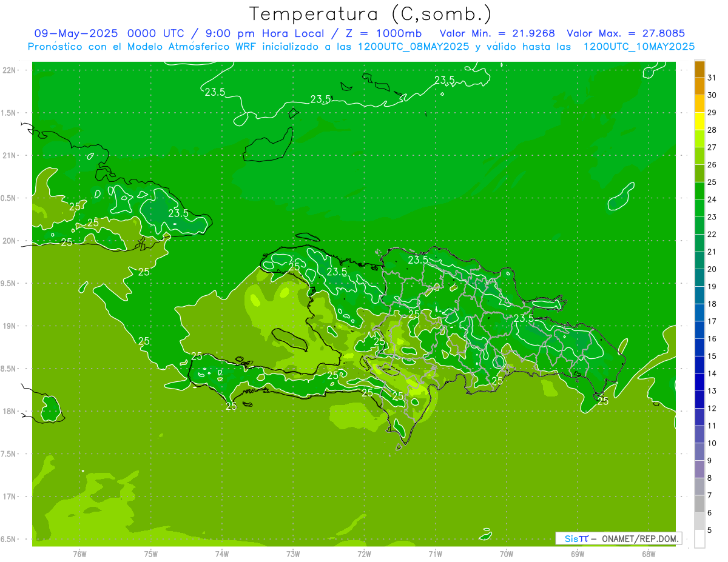The width and height of the screenshot is (728, 562).
Task: Click the 73W longitude axis label
Action: click(x=293, y=554)
